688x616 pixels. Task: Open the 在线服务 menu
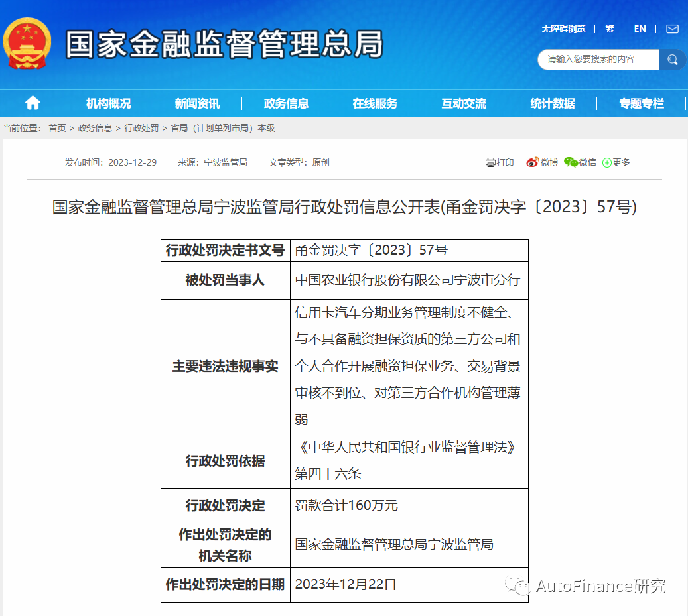[x=375, y=103]
